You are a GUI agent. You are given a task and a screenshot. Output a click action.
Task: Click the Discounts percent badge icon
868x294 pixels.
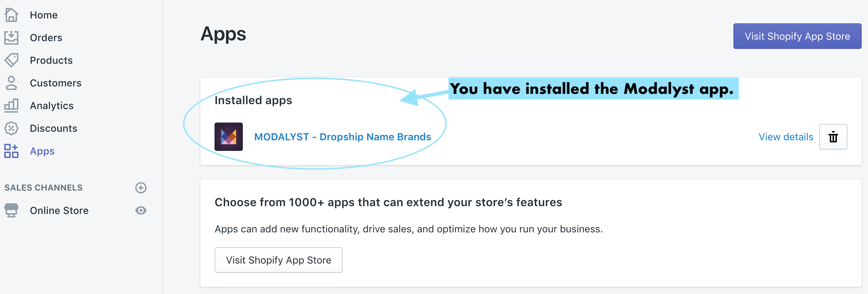pos(11,128)
